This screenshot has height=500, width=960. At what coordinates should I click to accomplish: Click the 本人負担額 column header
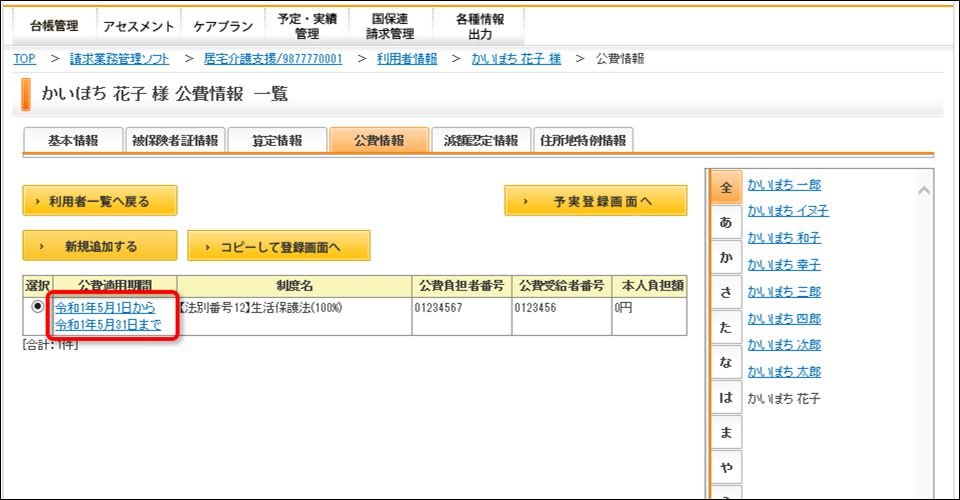[650, 286]
